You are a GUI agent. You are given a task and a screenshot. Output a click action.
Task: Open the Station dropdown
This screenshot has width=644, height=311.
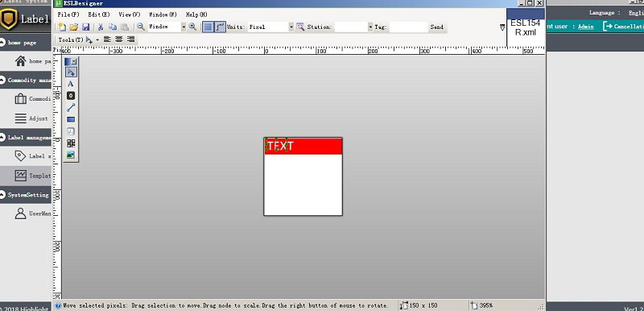[x=370, y=27]
